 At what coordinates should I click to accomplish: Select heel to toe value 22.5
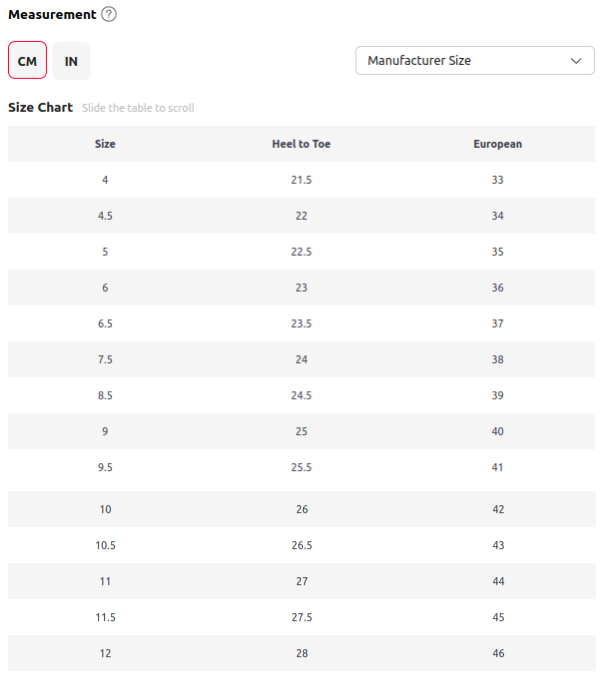[x=301, y=252]
